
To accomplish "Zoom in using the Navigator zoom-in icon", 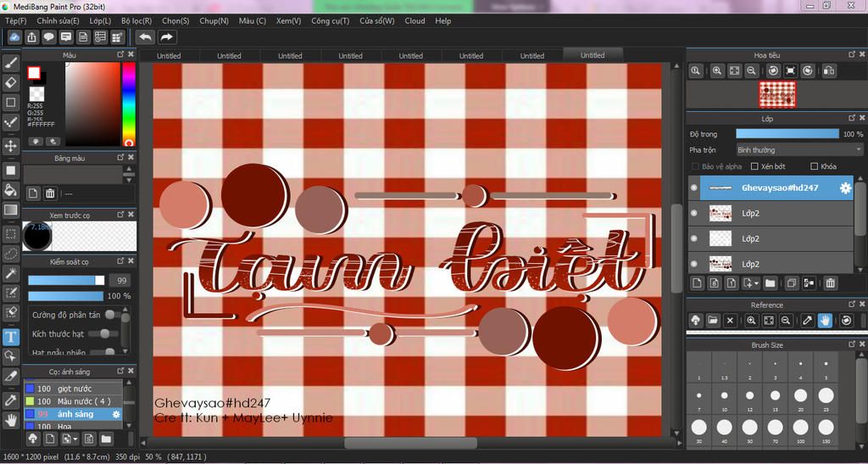I will (717, 71).
